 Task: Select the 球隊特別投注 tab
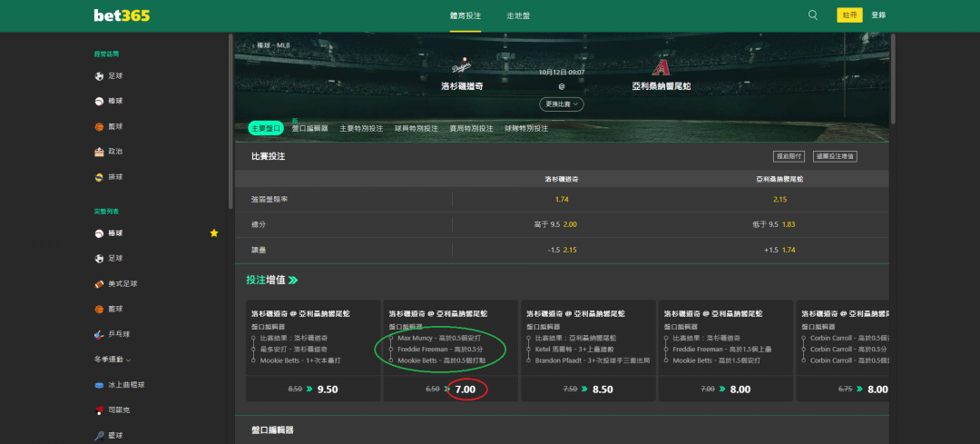click(x=526, y=128)
